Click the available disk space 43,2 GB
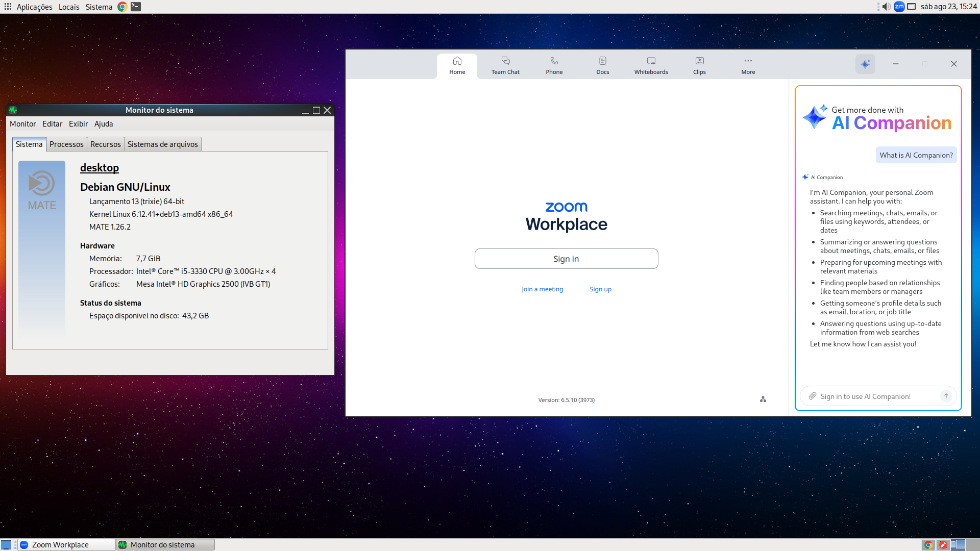The width and height of the screenshot is (980, 551). [195, 316]
